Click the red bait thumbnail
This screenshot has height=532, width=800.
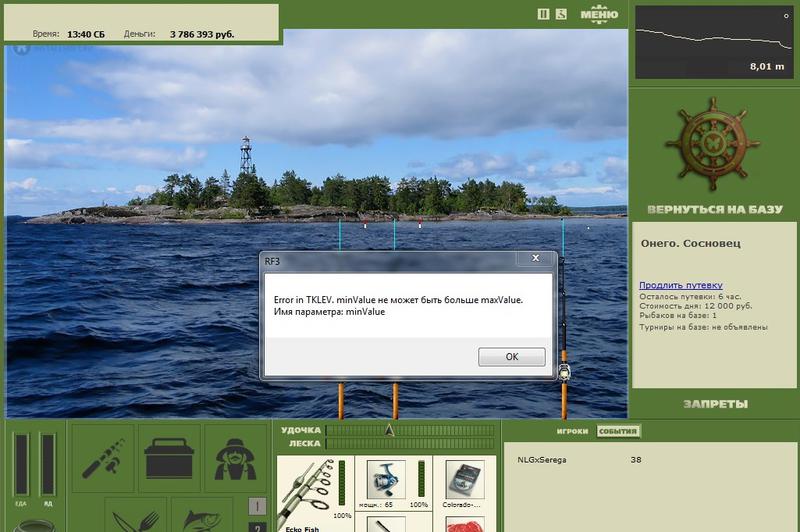(464, 525)
